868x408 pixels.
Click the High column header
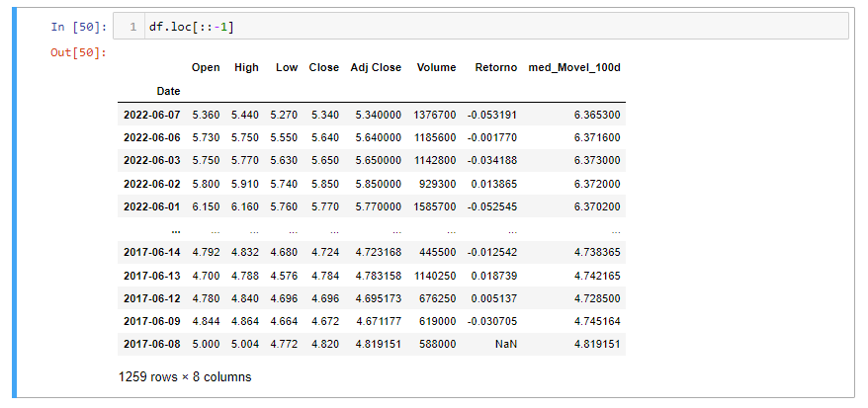pos(246,67)
